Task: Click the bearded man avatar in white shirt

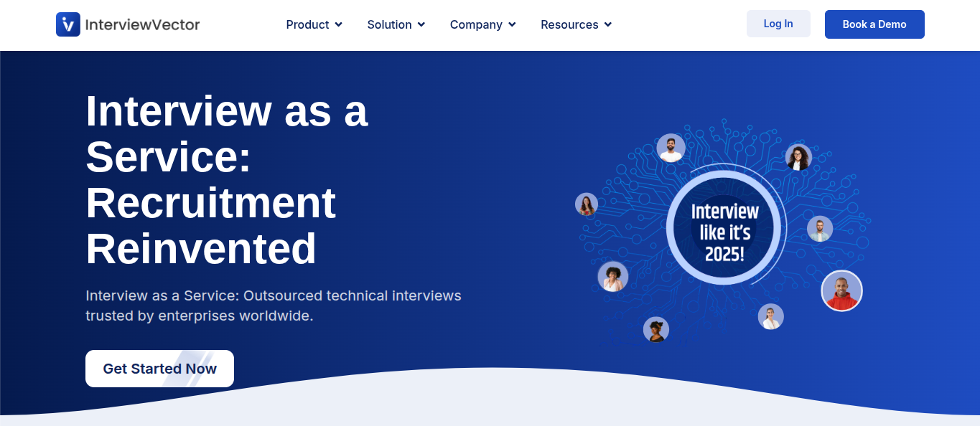Action: pyautogui.click(x=671, y=148)
